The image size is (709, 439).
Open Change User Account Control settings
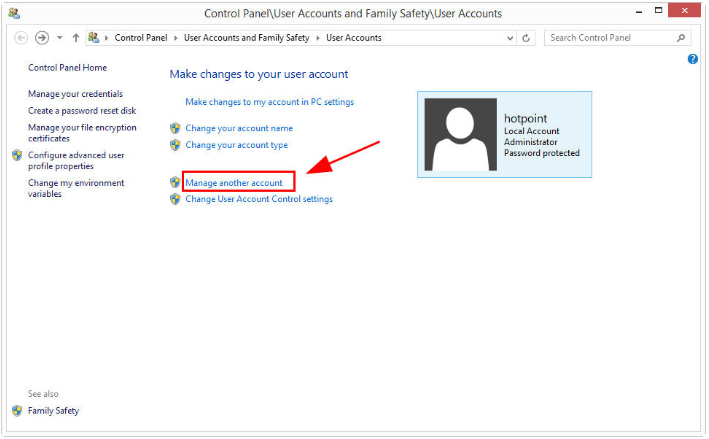click(259, 199)
